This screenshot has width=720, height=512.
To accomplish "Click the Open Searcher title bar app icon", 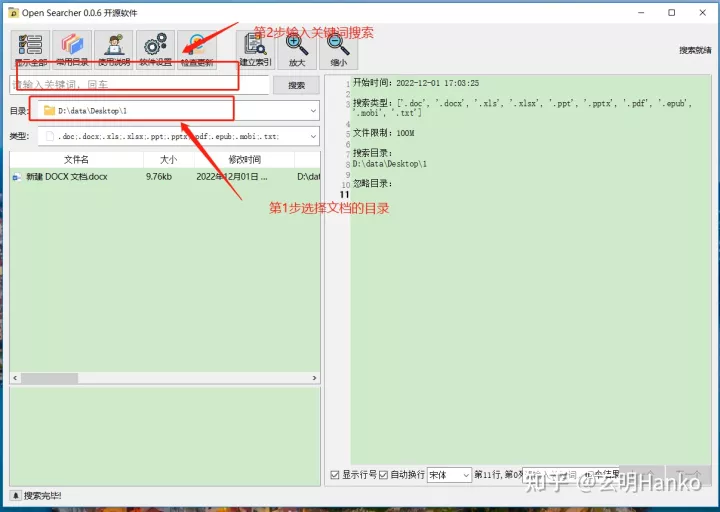I will click(14, 13).
